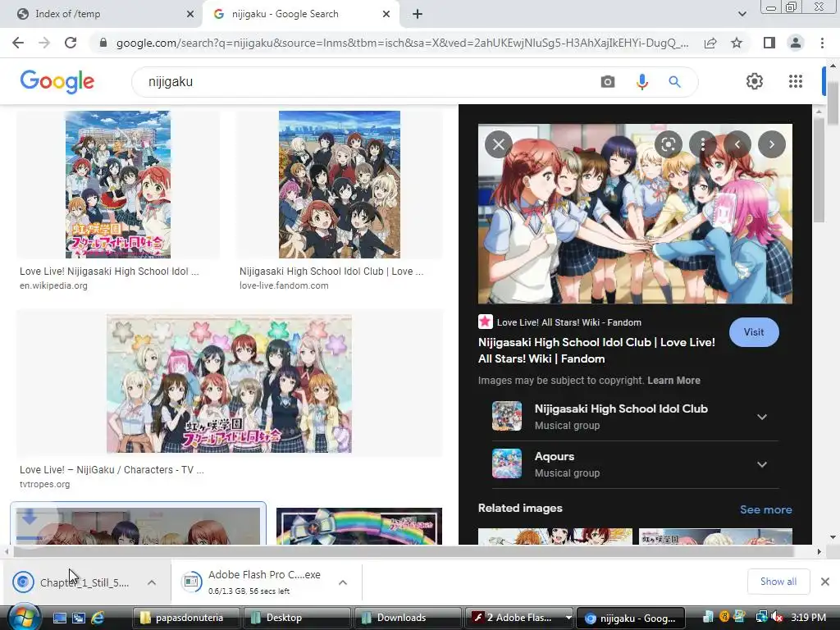Click the nijigaku search input field
Image resolution: width=840 pixels, height=630 pixels.
(364, 82)
